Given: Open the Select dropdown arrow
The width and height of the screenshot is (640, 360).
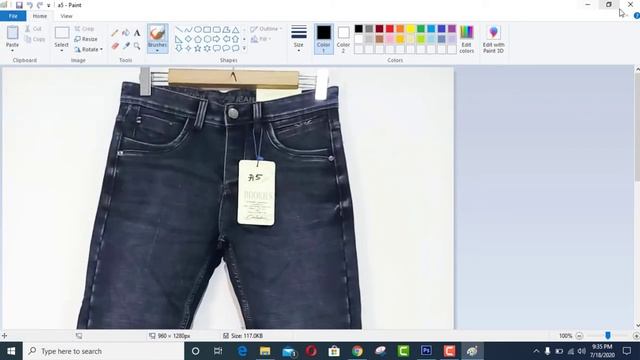Looking at the screenshot, I should click(x=62, y=51).
